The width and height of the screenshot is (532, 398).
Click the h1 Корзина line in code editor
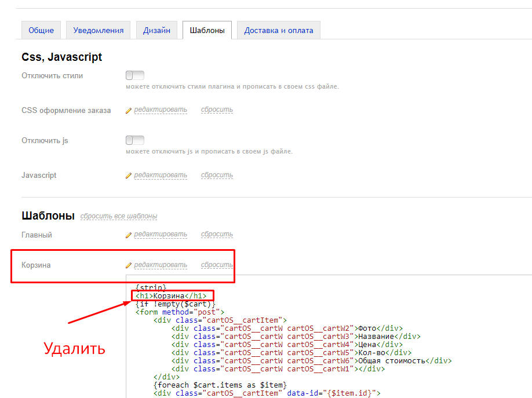point(171,296)
